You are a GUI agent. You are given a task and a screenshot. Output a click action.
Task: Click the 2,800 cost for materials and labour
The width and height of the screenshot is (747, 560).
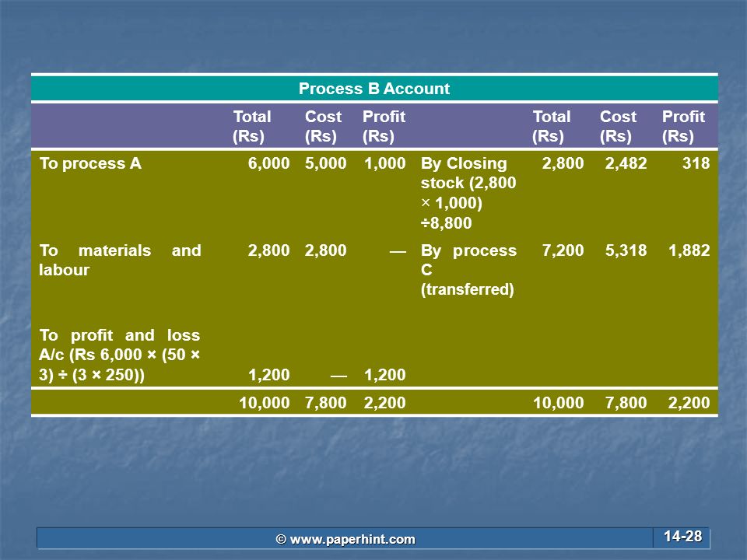(x=325, y=250)
